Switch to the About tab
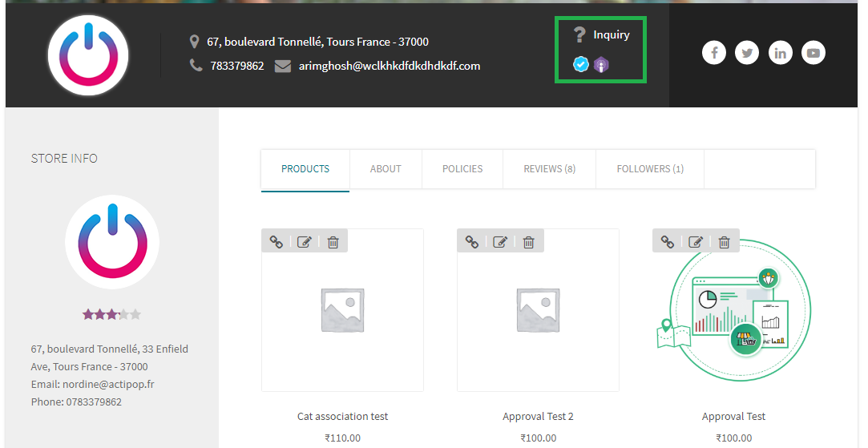Screen dimensions: 868x448 pos(386,169)
